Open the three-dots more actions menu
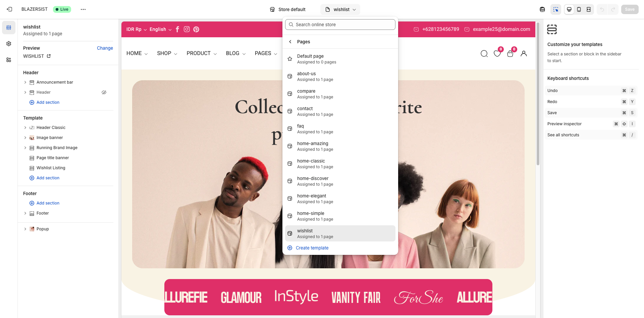This screenshot has height=318, width=644. click(83, 9)
